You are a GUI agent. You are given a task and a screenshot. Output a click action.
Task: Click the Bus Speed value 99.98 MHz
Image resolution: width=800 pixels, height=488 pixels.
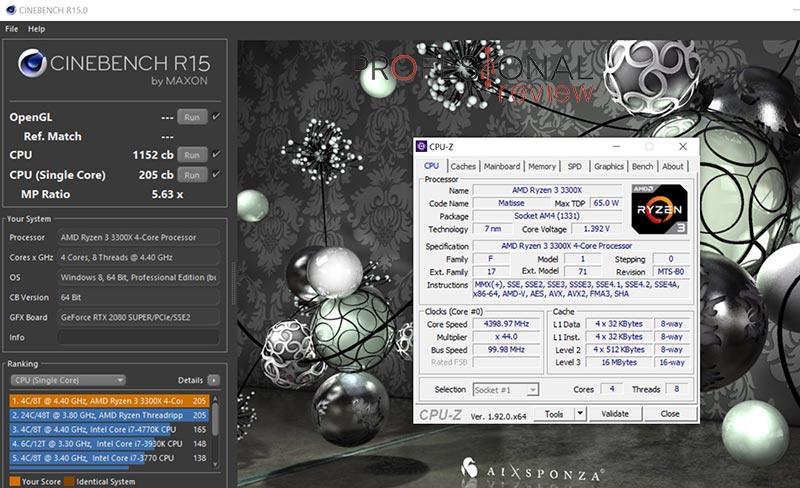point(506,350)
